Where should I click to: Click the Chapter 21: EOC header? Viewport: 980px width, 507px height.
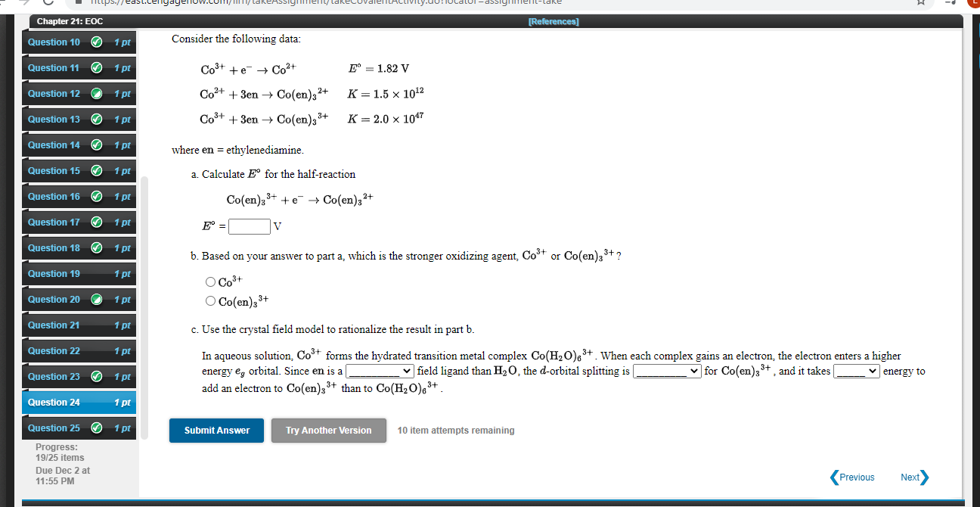pyautogui.click(x=70, y=21)
